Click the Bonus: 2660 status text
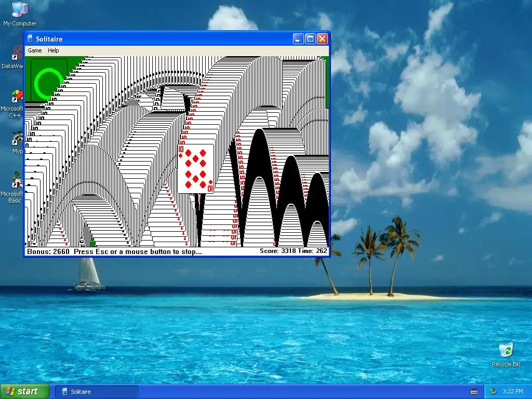Screen dimensions: 532x399 (48, 252)
